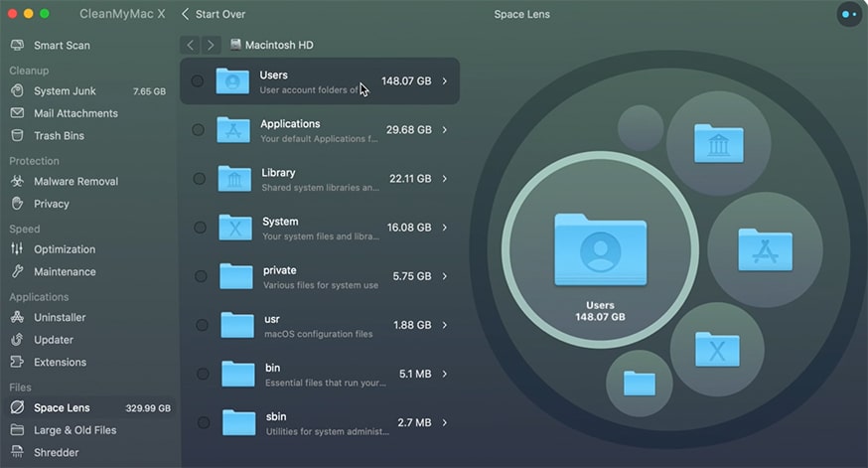Screen dimensions: 868x468
Task: Open the Smart Scan sidebar icon
Action: point(17,45)
